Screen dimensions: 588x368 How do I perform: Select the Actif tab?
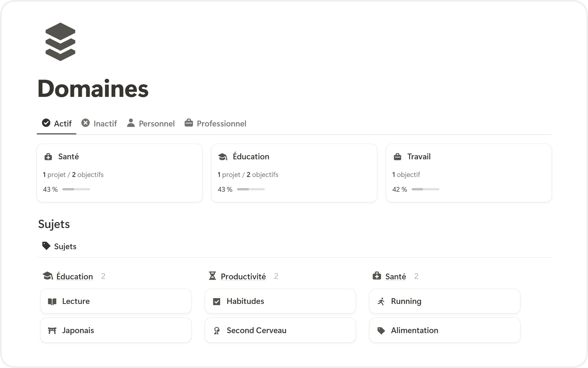click(57, 124)
